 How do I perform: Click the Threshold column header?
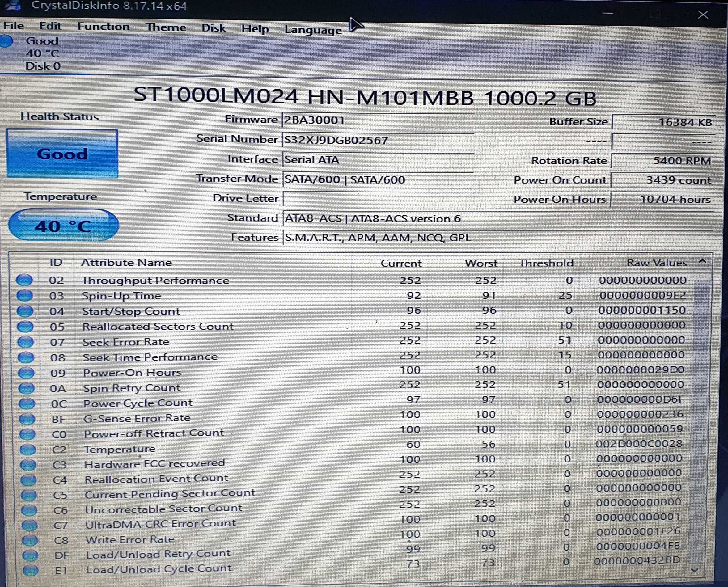[546, 263]
